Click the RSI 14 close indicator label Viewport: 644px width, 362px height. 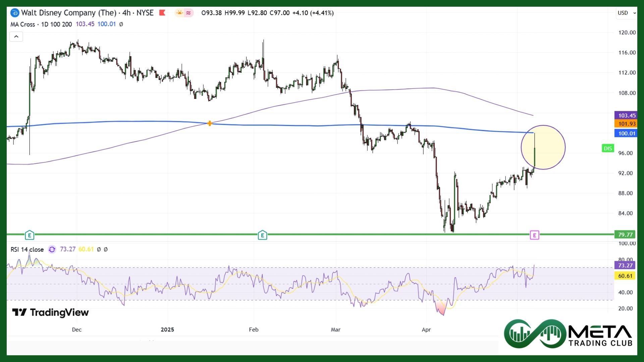tap(27, 249)
